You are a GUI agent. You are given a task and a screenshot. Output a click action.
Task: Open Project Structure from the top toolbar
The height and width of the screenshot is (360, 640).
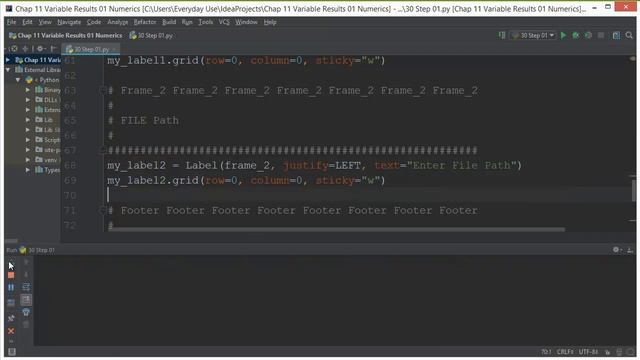(x=616, y=36)
